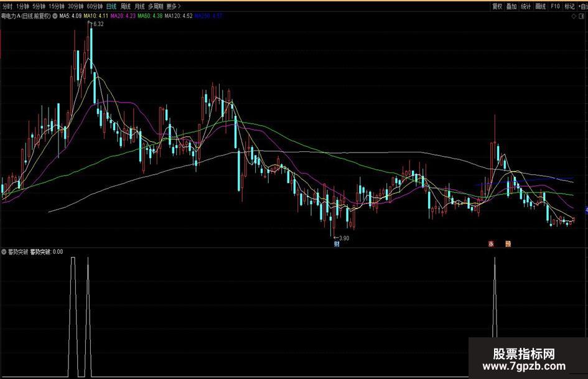The image size is (588, 379).
Task: Open the 统计 statistics tool
Action: pyautogui.click(x=526, y=6)
